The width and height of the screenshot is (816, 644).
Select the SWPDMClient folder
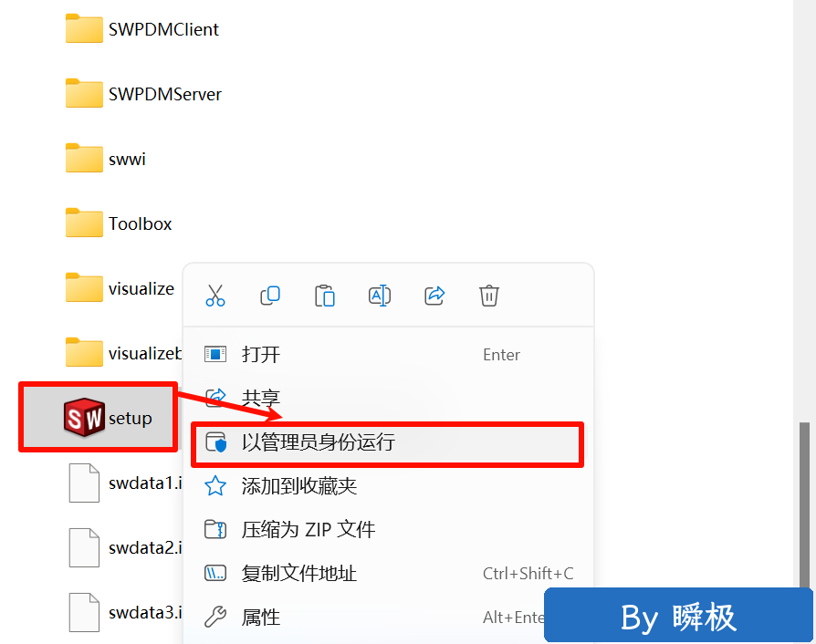142,29
